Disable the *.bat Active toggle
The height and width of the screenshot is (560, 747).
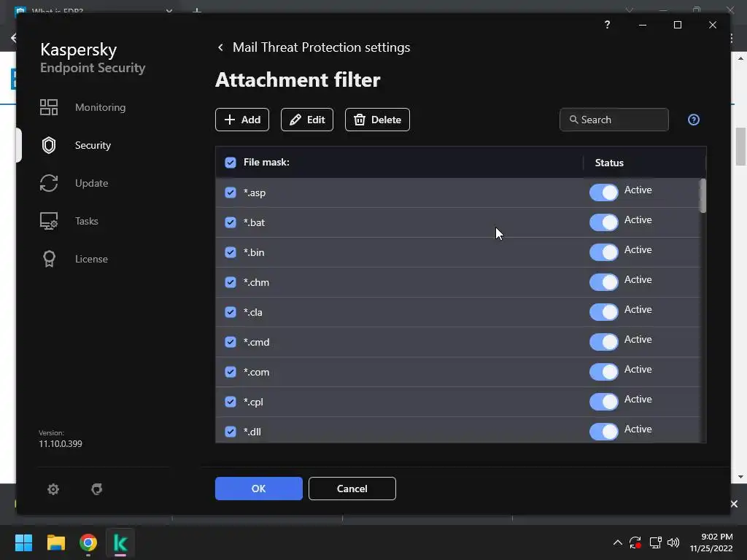(x=603, y=222)
